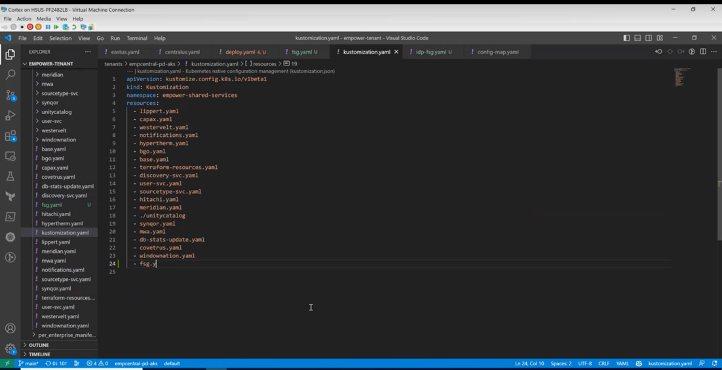Open the Search view in activity bar

(10, 75)
